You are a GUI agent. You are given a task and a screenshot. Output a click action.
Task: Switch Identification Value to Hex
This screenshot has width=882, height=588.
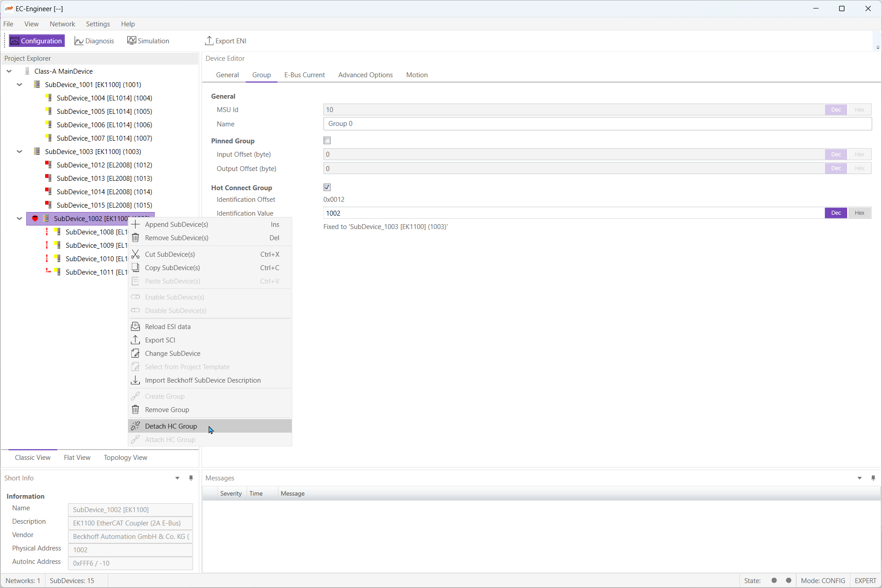pyautogui.click(x=859, y=213)
